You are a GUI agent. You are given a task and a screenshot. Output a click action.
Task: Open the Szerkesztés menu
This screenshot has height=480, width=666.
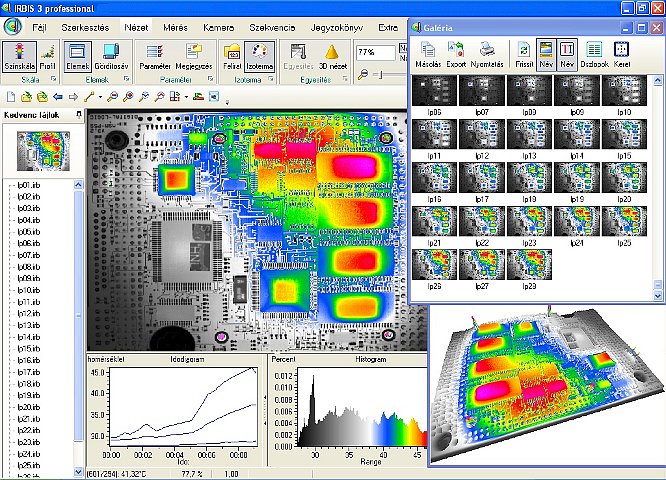coord(85,28)
